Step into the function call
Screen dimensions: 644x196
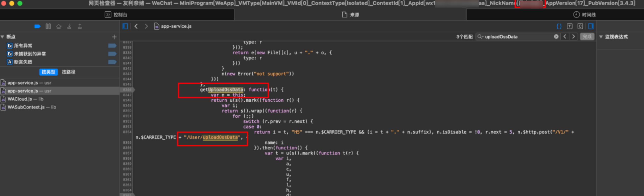[69, 26]
